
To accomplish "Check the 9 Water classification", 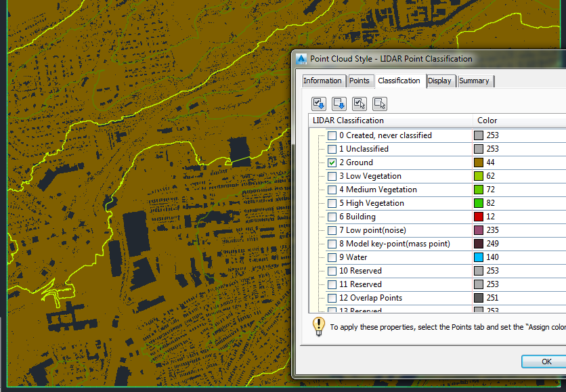I will click(x=332, y=257).
